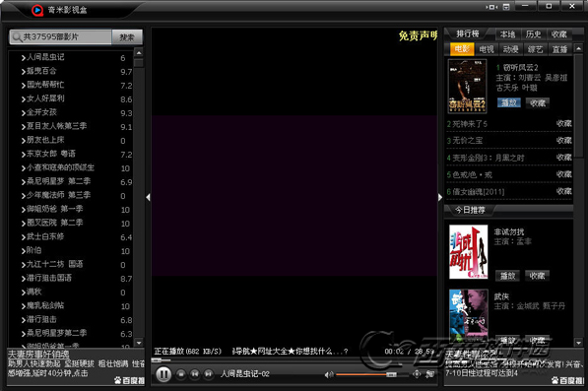The width and height of the screenshot is (588, 391).
Task: Click 收藏 beside 死神来了5
Action: click(564, 124)
